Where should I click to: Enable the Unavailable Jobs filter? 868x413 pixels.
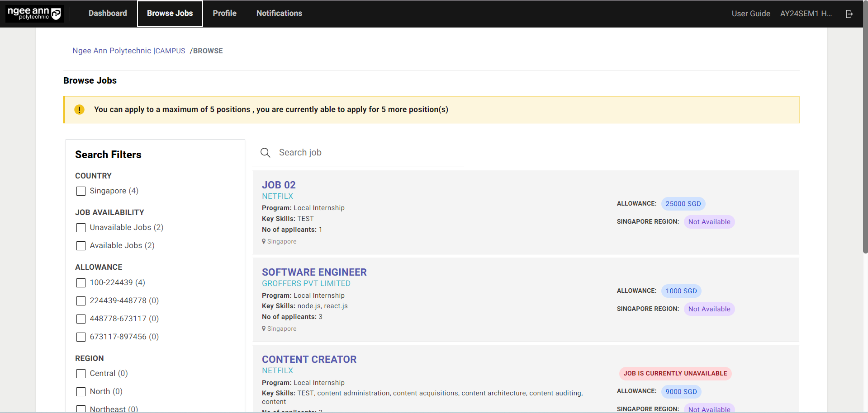coord(81,228)
